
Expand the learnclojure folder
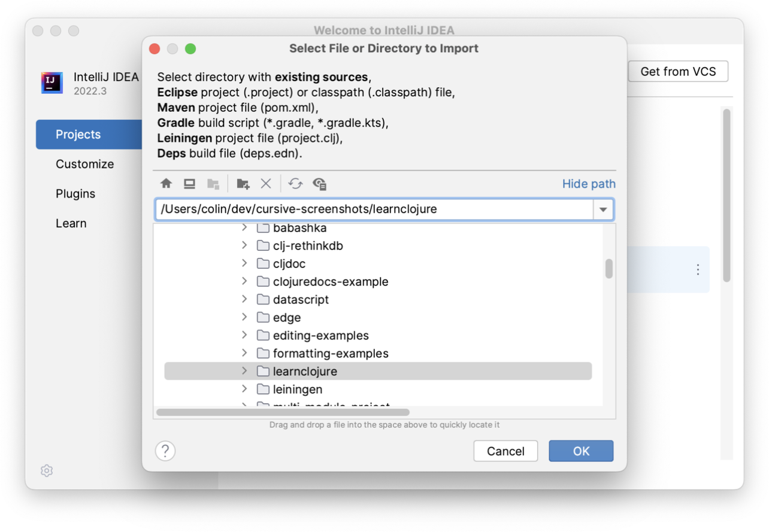point(244,371)
